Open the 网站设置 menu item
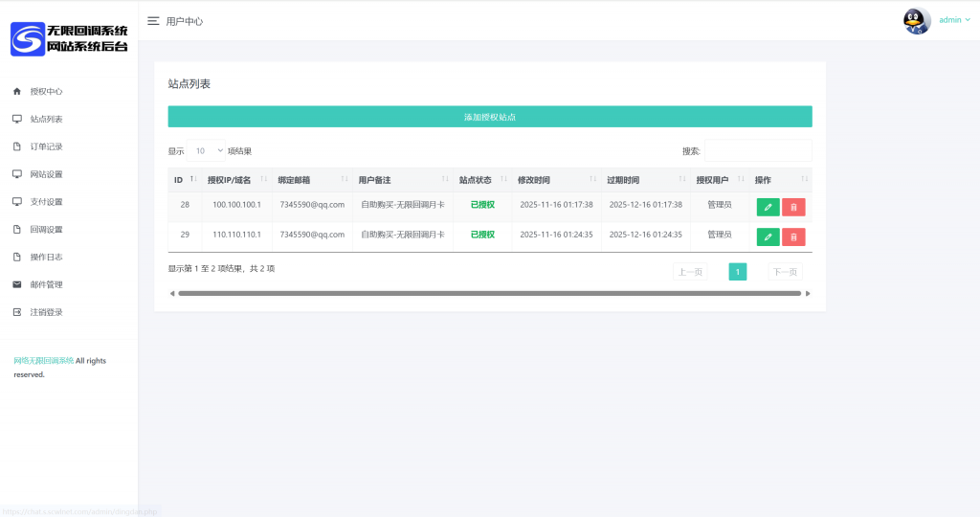 pyautogui.click(x=46, y=174)
